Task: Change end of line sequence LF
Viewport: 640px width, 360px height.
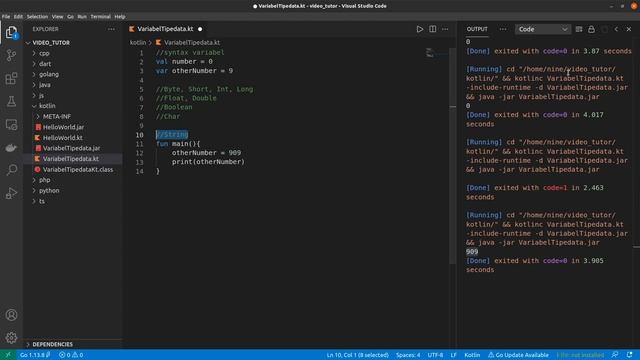Action: point(453,355)
